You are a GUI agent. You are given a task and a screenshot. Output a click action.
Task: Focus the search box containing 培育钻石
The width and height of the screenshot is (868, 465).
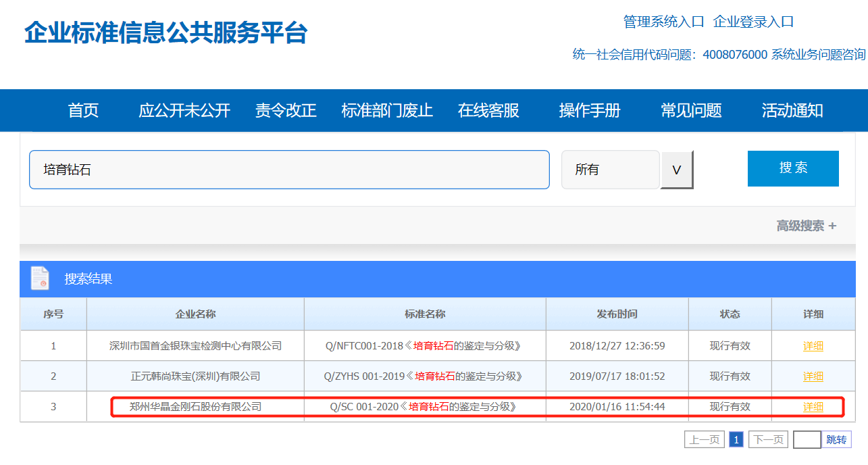click(x=289, y=170)
